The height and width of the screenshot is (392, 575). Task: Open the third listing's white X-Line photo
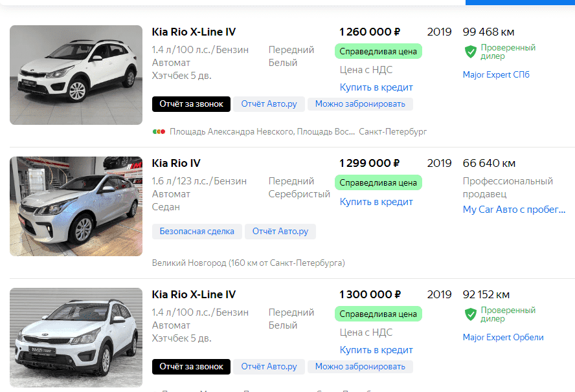tap(76, 338)
